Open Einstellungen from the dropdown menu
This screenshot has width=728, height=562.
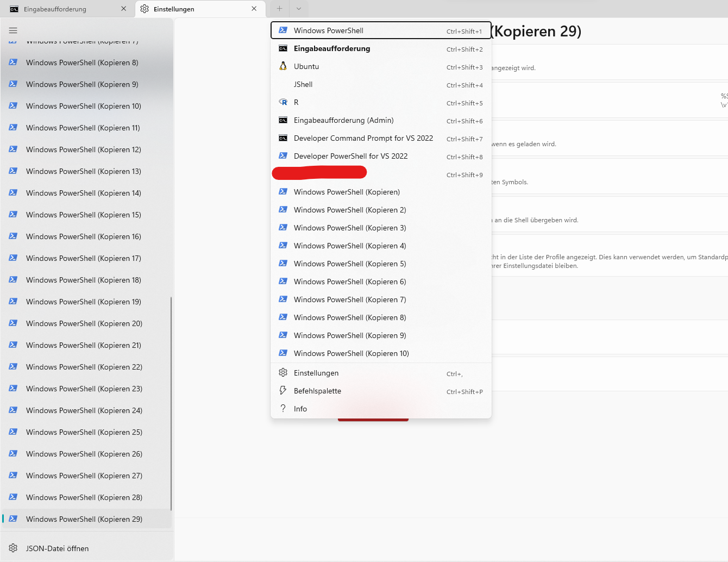tap(381, 373)
